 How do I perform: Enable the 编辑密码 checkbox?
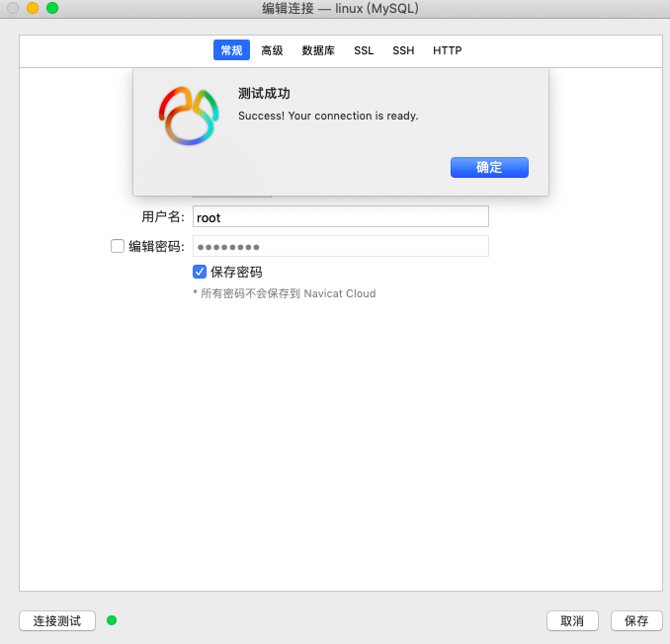point(118,246)
